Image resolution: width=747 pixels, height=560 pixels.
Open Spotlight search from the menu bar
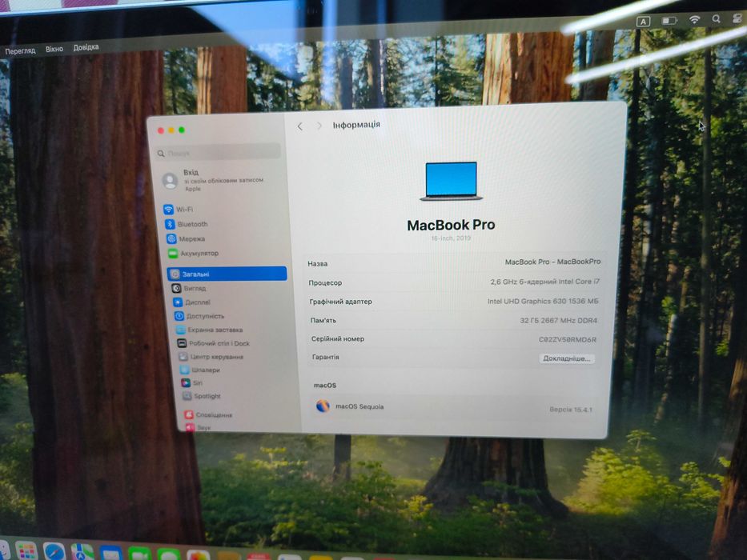pyautogui.click(x=716, y=19)
